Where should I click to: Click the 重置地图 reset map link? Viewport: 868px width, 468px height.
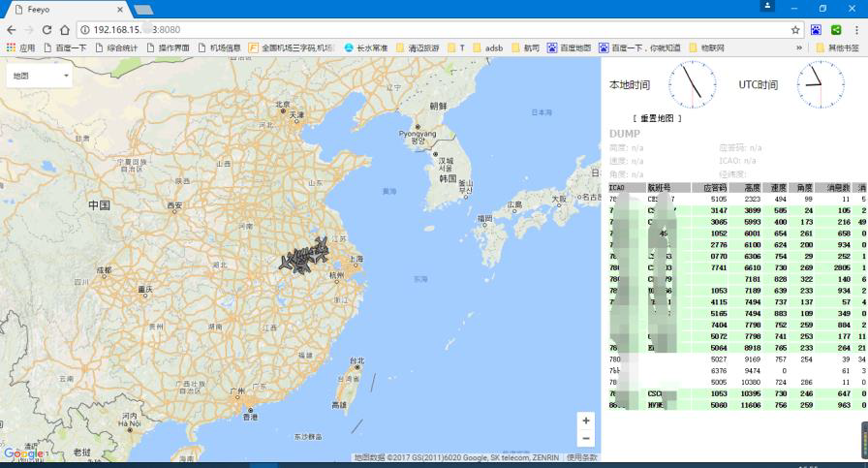tap(657, 118)
